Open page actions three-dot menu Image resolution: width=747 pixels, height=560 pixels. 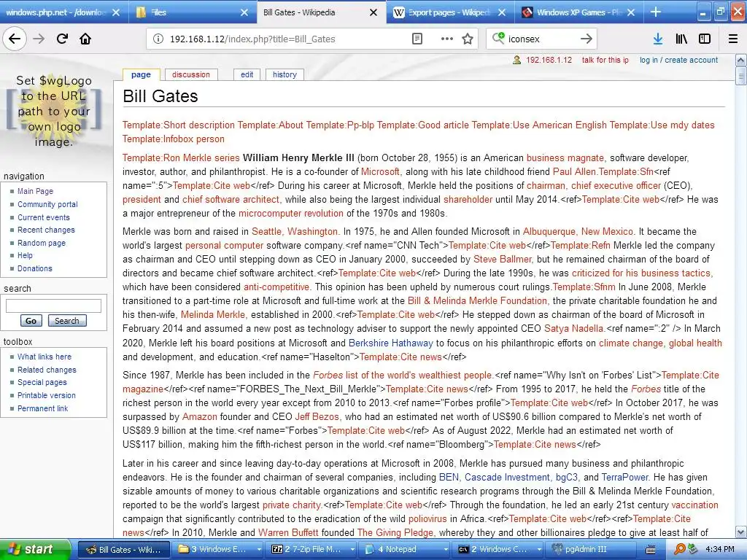tap(447, 39)
